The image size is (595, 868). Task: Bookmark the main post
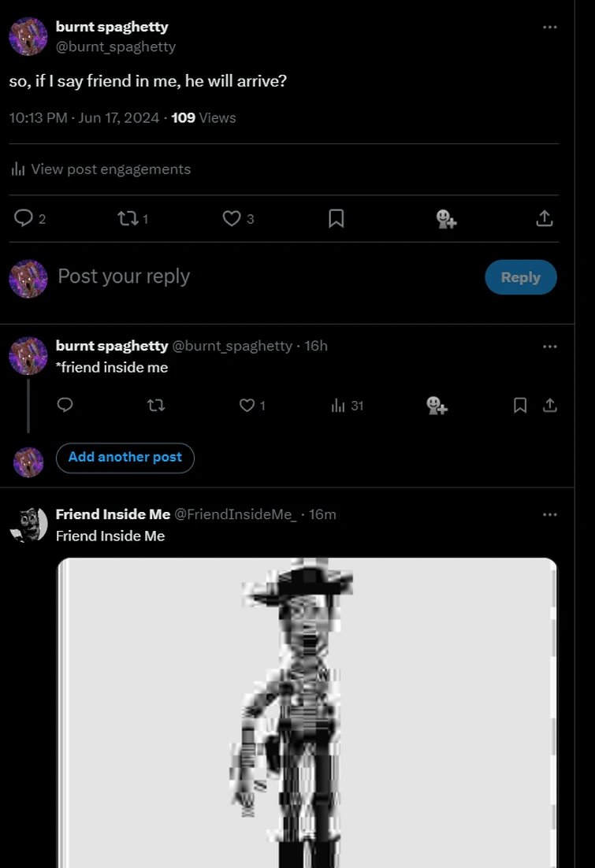pyautogui.click(x=336, y=218)
